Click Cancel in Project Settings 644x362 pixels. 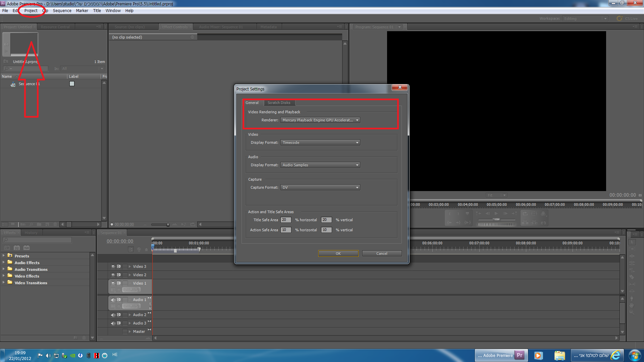[382, 253]
